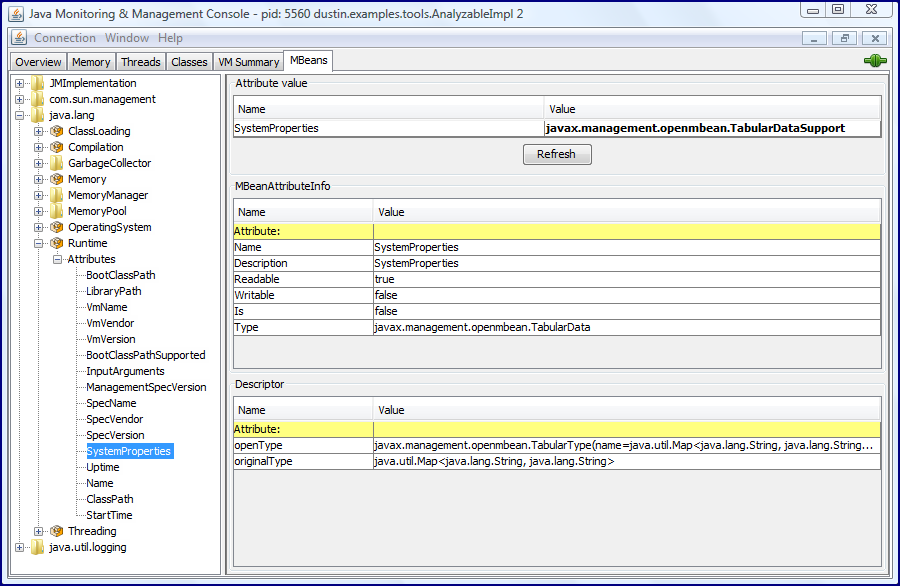Click the MemoryPool folder icon
900x586 pixels.
tap(56, 211)
